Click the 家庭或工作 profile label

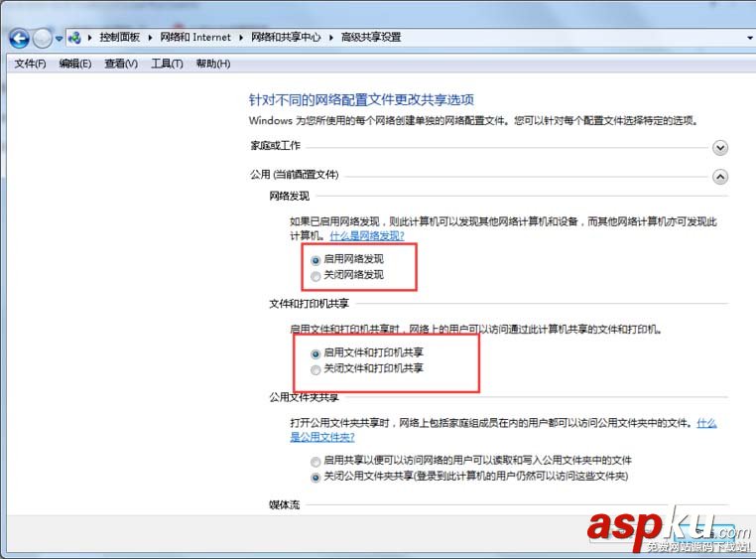click(275, 145)
